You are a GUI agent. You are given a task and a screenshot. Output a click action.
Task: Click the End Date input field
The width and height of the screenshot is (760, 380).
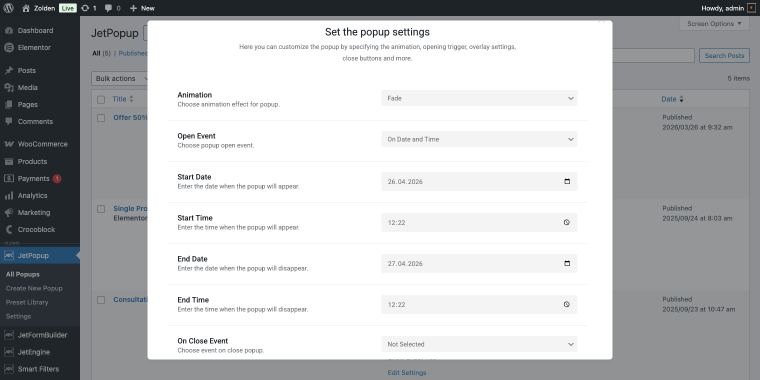click(x=479, y=263)
